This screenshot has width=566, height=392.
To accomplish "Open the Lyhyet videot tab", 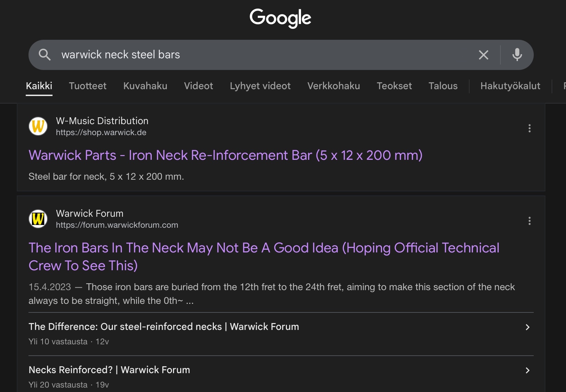I will tap(260, 86).
